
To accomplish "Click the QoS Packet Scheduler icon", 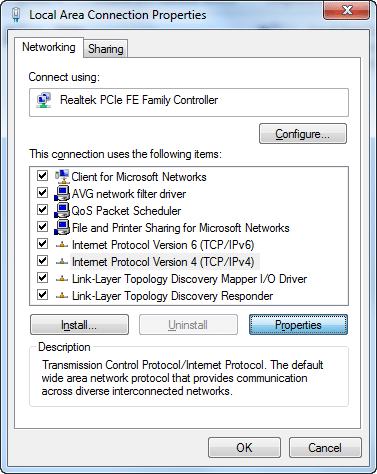I will pyautogui.click(x=62, y=210).
